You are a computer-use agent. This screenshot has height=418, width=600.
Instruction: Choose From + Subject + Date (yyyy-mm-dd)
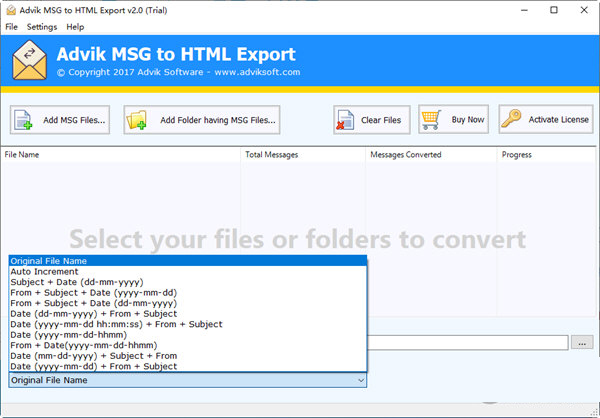(x=188, y=292)
